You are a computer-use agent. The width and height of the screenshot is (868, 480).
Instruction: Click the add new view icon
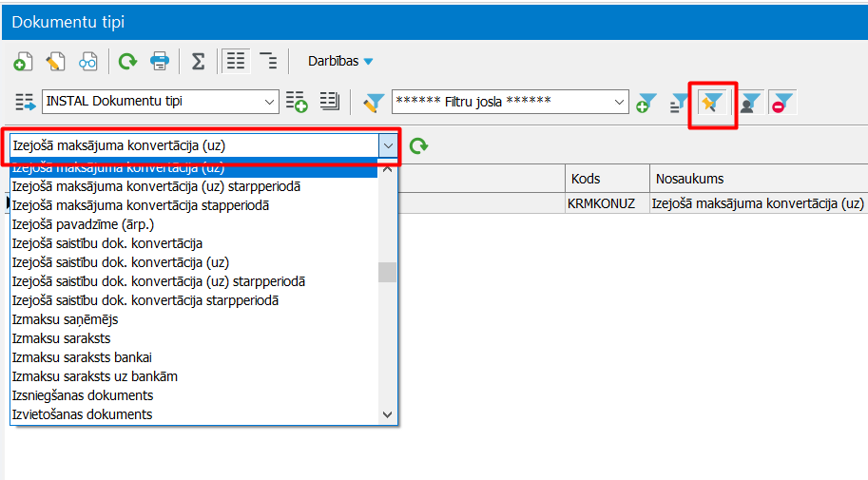click(x=297, y=102)
